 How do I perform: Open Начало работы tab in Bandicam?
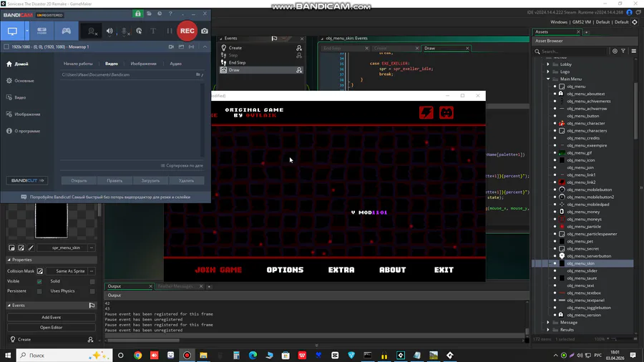[x=78, y=64]
